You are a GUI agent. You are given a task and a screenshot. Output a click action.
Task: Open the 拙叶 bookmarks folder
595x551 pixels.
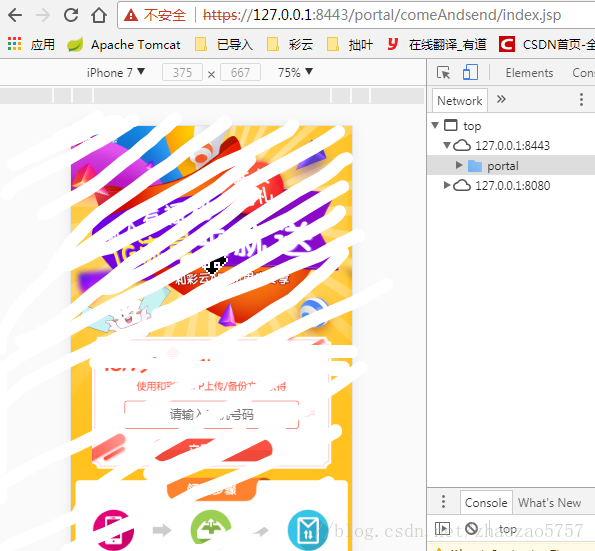[x=350, y=45]
